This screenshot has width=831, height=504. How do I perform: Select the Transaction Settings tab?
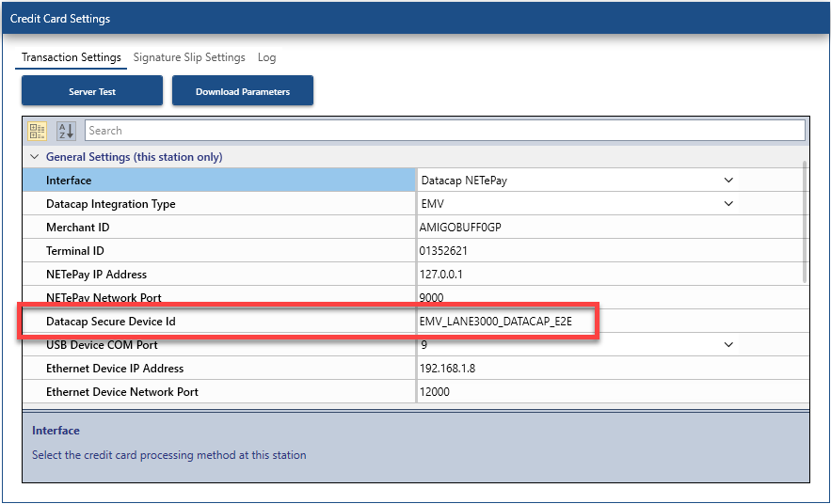(72, 57)
